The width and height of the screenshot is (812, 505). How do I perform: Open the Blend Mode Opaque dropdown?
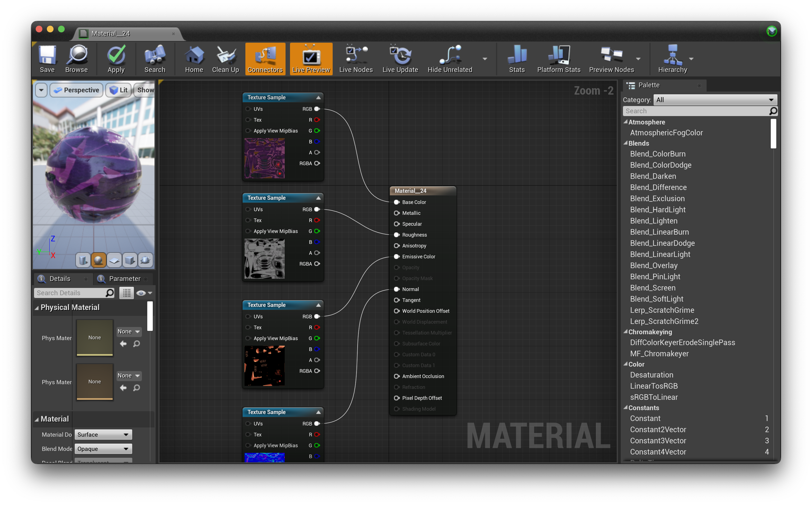pos(103,449)
